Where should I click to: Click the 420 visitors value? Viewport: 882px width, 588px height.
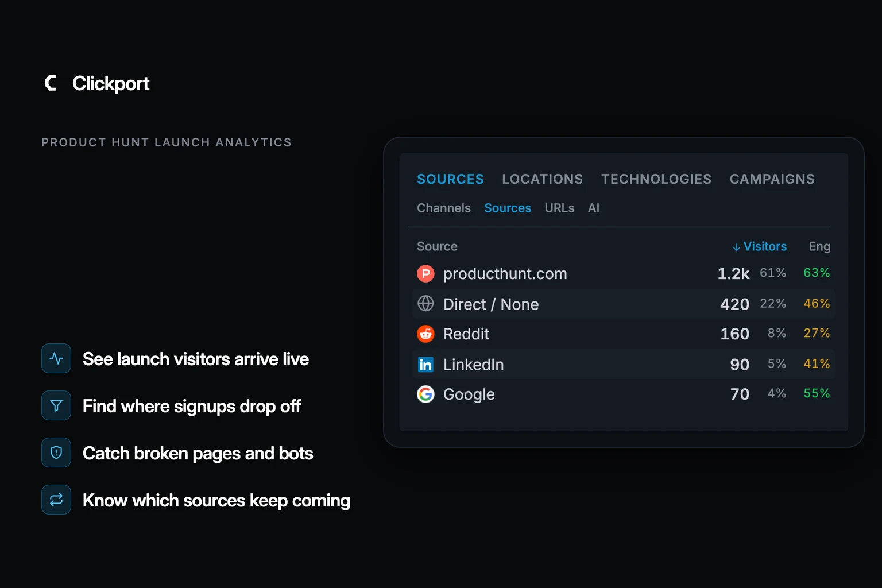[x=734, y=304]
